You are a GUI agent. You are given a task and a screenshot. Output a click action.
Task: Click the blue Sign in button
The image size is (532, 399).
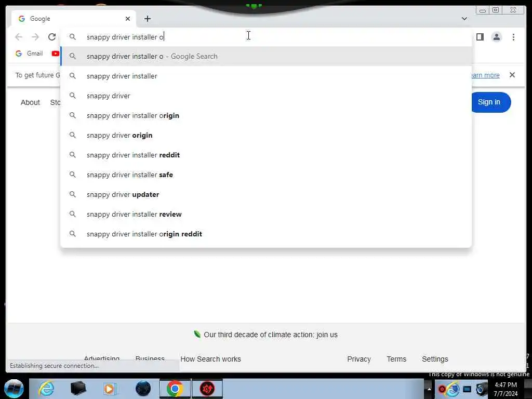tap(491, 102)
